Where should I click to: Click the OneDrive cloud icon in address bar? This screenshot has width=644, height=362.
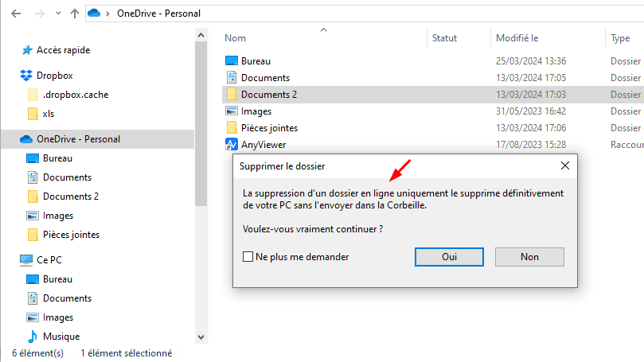[x=96, y=13]
